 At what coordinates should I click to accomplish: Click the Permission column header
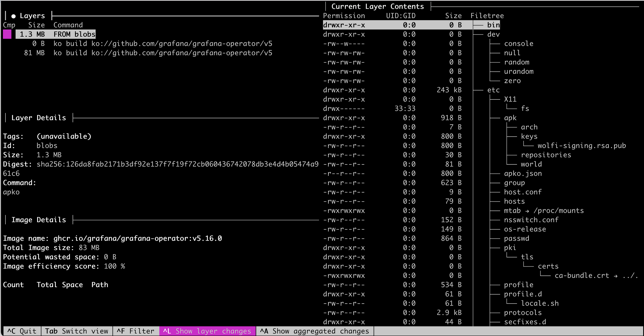point(344,16)
